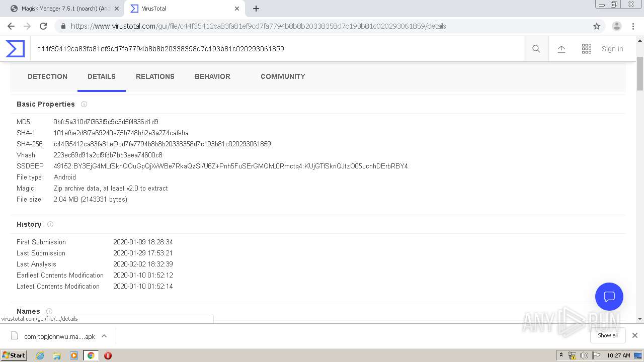Click the network tray icon

point(572,355)
